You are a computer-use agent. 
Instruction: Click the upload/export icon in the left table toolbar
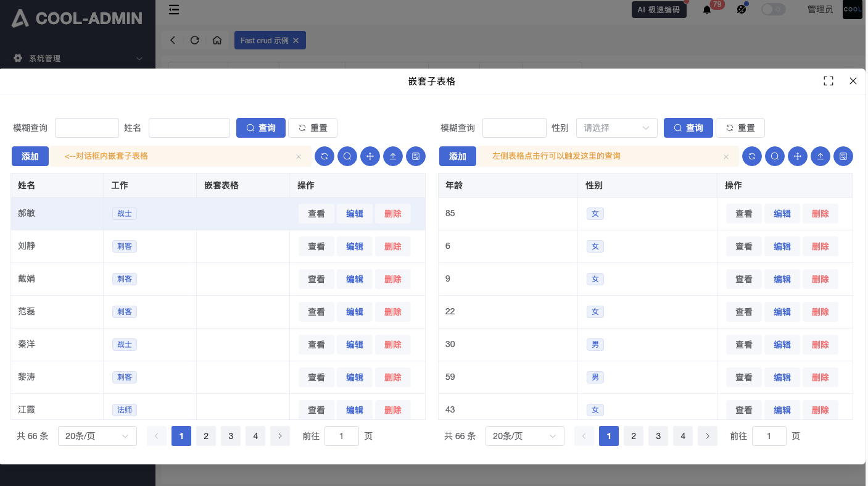tap(393, 156)
